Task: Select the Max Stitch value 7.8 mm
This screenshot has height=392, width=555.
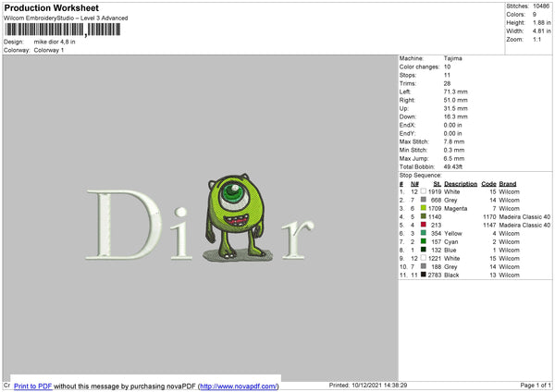Action: (x=454, y=141)
